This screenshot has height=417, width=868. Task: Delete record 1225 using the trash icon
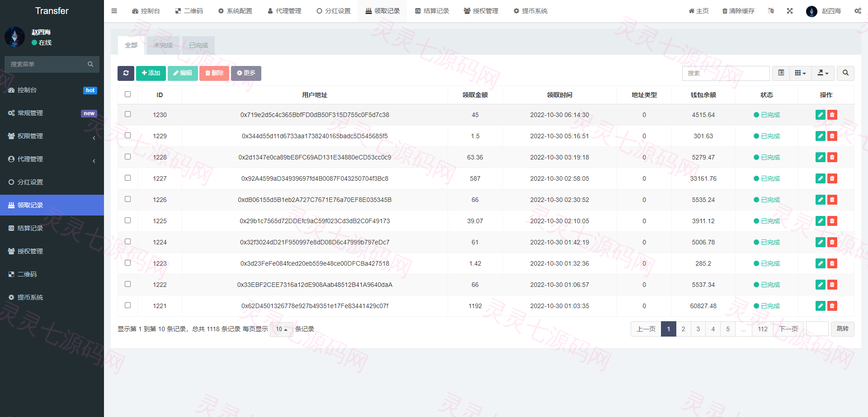tap(832, 221)
